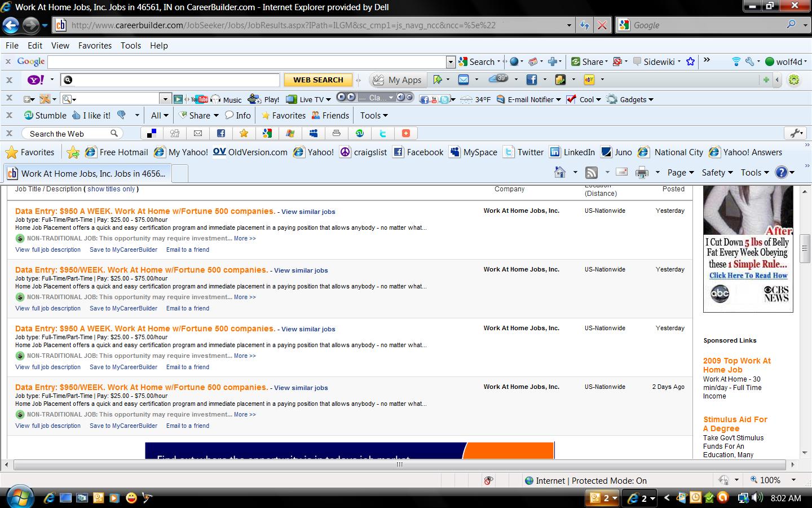Open the Tools menu in menu bar
This screenshot has height=508, width=812.
[x=131, y=45]
